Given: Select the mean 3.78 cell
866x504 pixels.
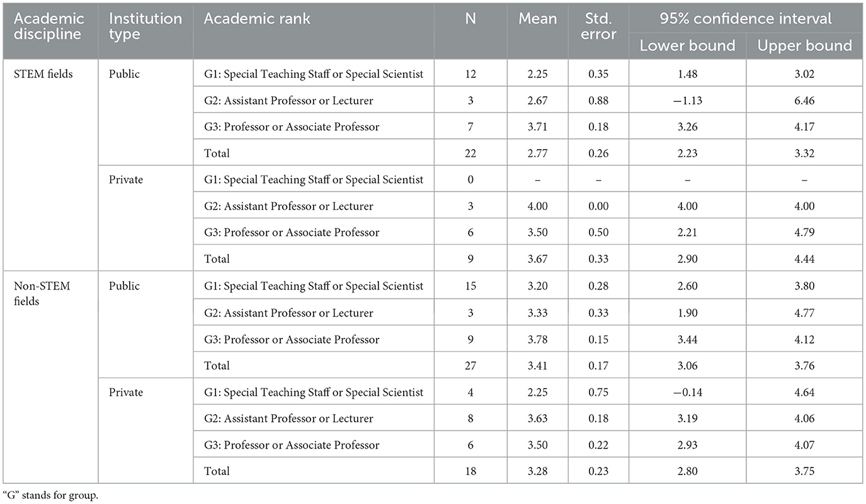Looking at the screenshot, I should (538, 339).
